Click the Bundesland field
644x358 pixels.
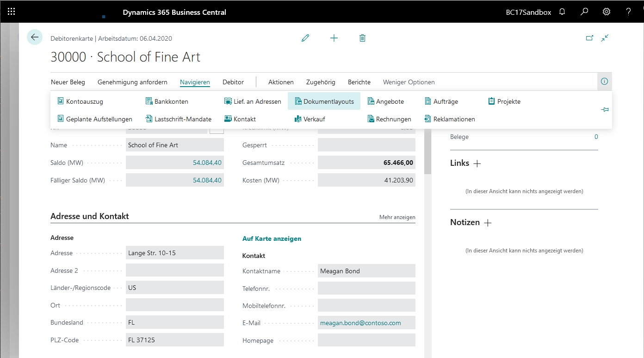[x=175, y=322]
